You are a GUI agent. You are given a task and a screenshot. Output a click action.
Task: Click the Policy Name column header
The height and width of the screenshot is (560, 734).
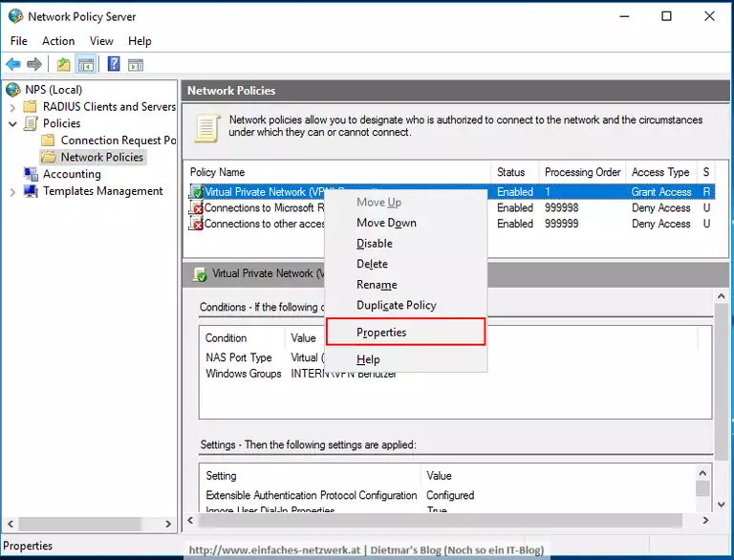point(218,172)
